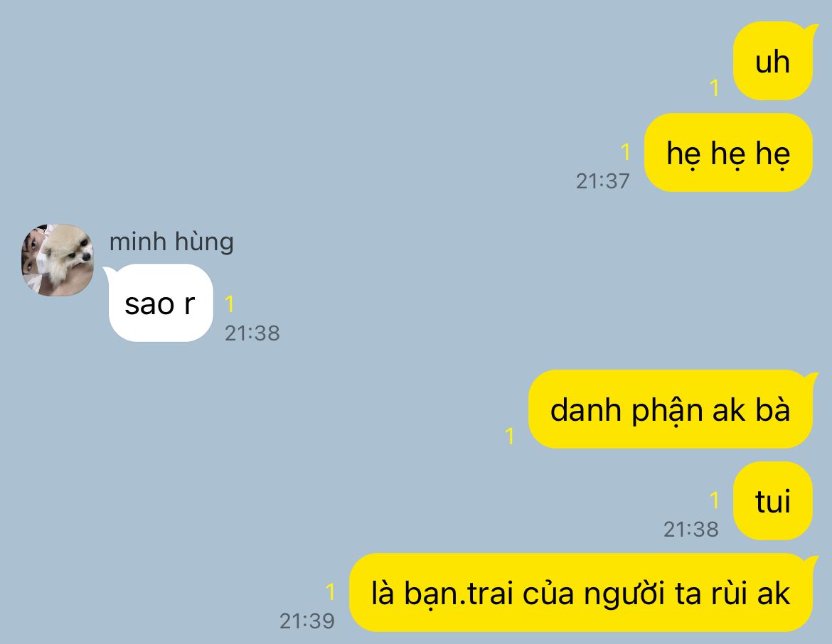Tap the 'danh phận ak bà' bubble
Screen dimensions: 832x644
pyautogui.click(x=671, y=409)
